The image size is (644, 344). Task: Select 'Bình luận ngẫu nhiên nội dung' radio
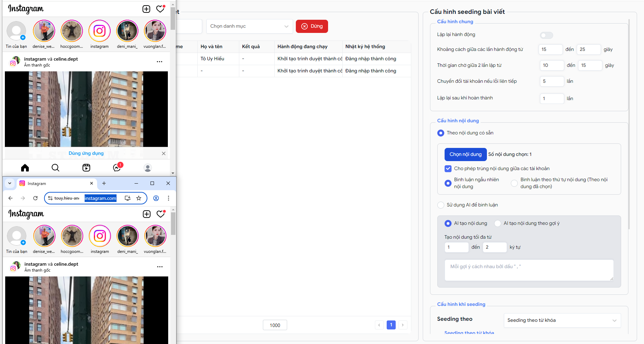448,183
